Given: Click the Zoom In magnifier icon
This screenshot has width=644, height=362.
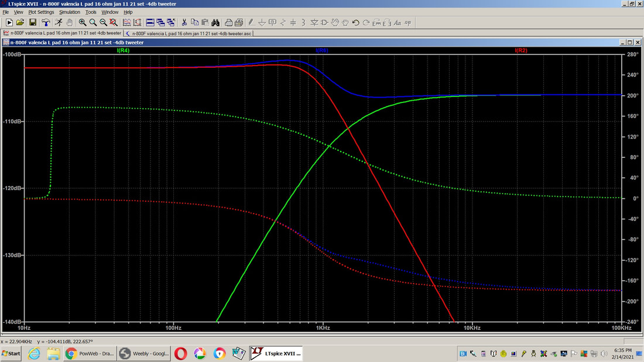Looking at the screenshot, I should click(x=83, y=23).
